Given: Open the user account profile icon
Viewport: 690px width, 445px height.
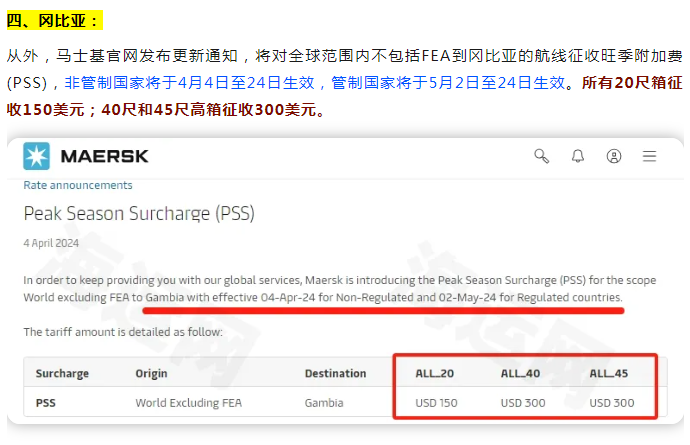Looking at the screenshot, I should click(x=614, y=156).
